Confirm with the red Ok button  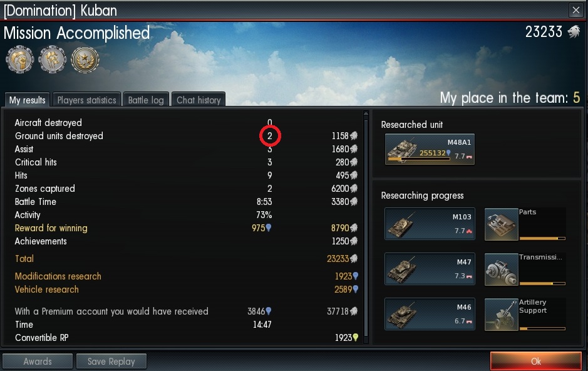(536, 361)
